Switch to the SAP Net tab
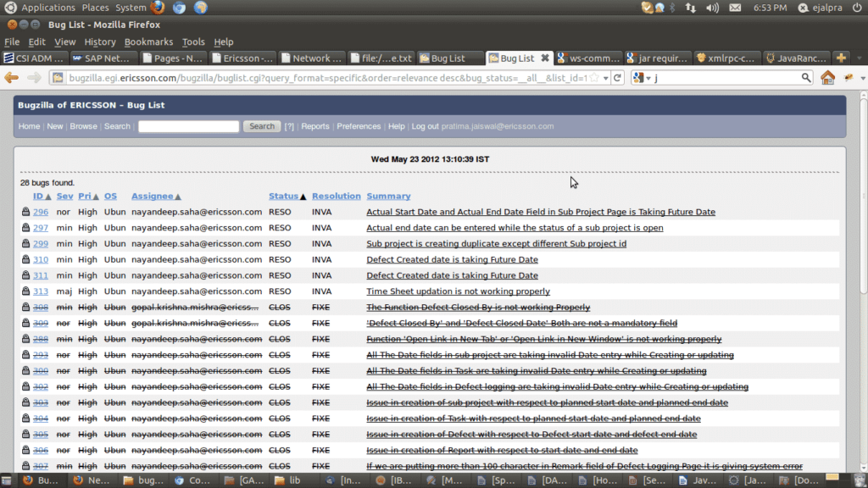Screen dimensions: 868x488 [x=103, y=58]
